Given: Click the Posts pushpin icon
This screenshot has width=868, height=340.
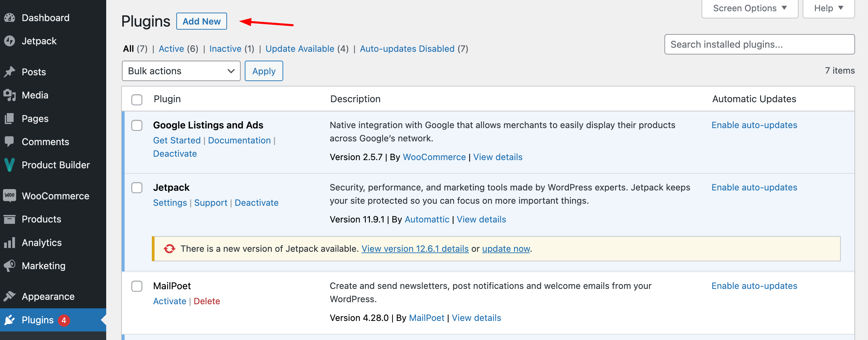Looking at the screenshot, I should [10, 72].
